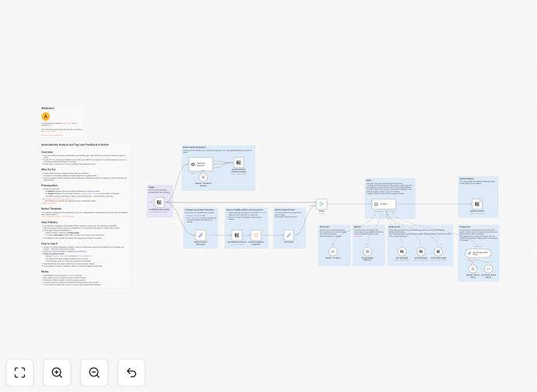Viewport: 537px width, 392px height.
Task: Select the Create New Insight Notion tool node
Action: [438, 252]
